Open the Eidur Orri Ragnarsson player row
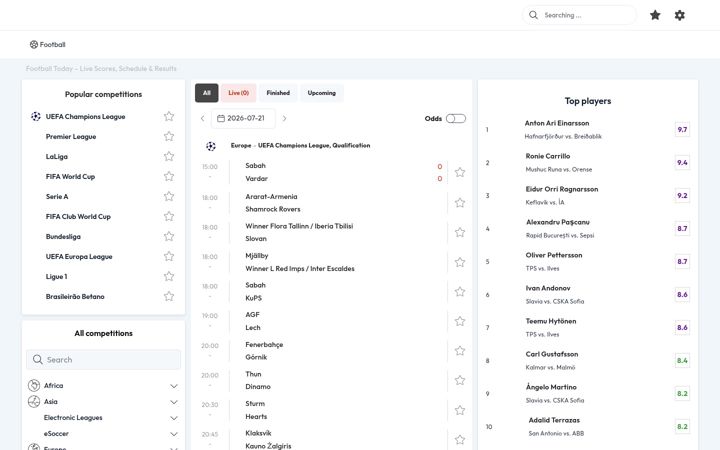The width and height of the screenshot is (720, 450). (588, 196)
